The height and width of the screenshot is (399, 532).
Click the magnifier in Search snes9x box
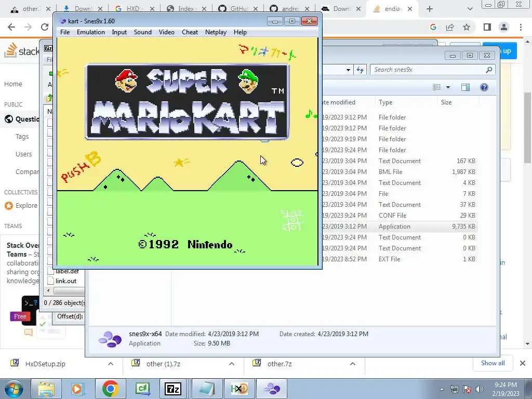click(489, 70)
